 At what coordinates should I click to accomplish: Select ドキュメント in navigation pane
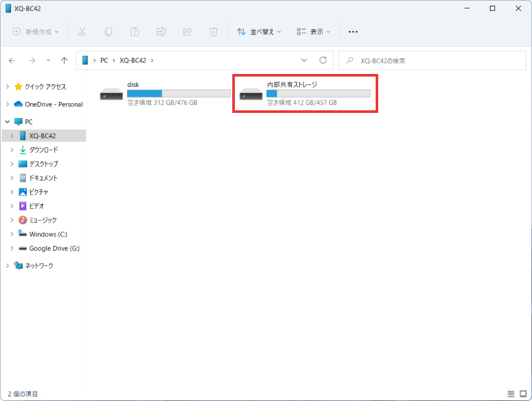click(x=43, y=178)
